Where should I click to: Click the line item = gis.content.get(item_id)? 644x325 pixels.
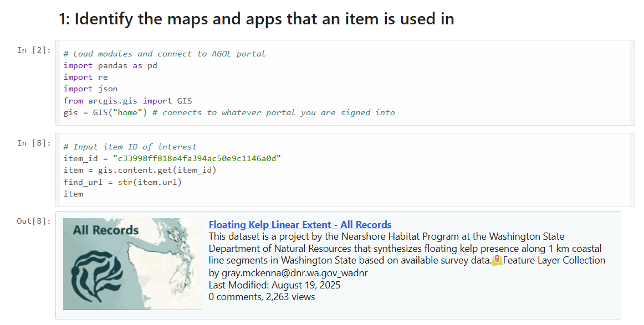pyautogui.click(x=140, y=170)
